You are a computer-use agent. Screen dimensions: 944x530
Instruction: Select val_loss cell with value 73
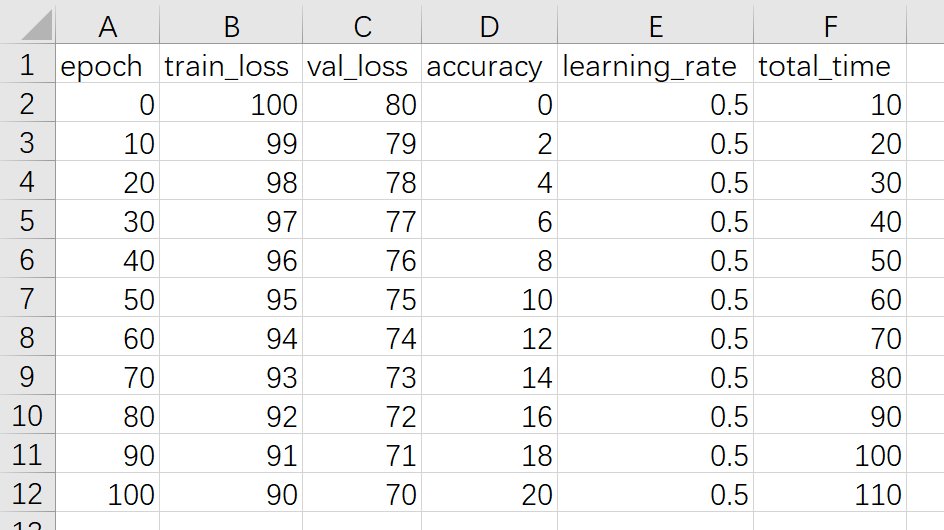point(361,377)
